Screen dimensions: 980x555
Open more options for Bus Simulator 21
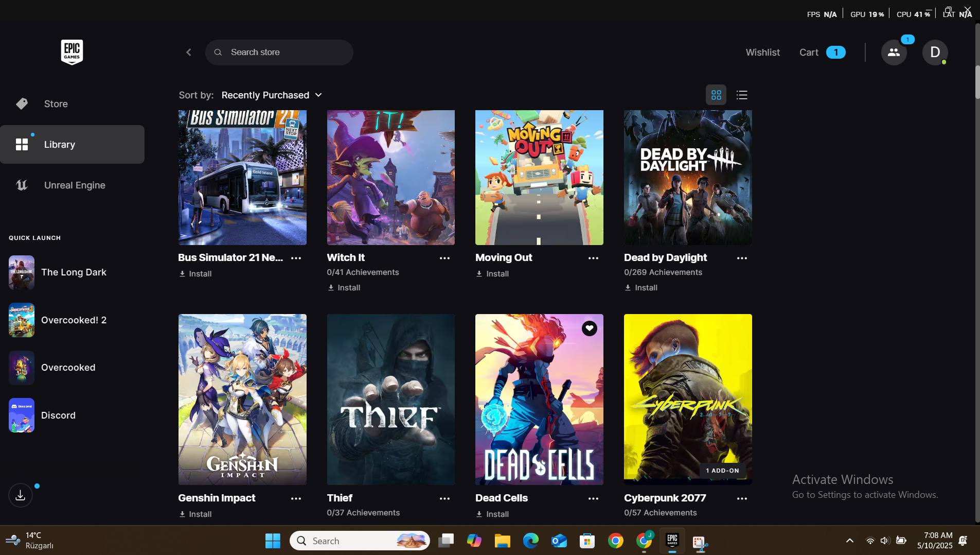pyautogui.click(x=296, y=258)
